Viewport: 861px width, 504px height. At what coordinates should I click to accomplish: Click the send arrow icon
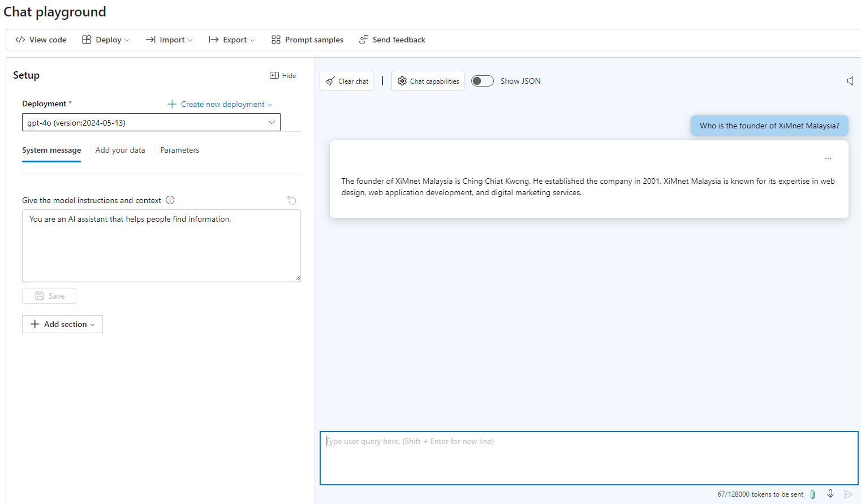pos(848,494)
